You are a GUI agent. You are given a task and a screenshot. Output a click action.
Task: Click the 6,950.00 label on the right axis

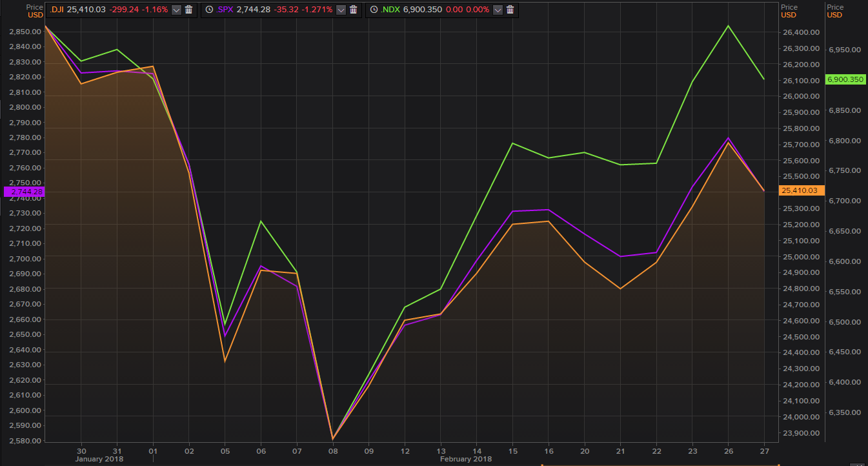point(844,50)
